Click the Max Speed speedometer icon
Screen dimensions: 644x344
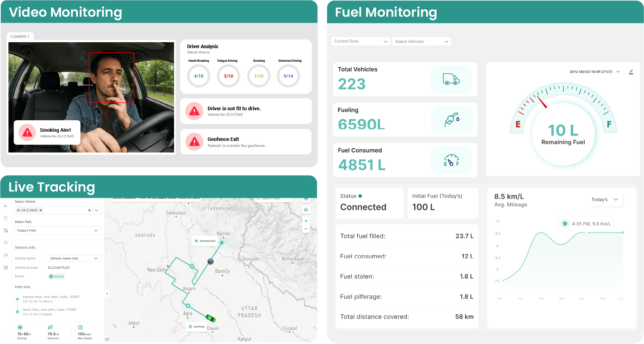(80, 327)
